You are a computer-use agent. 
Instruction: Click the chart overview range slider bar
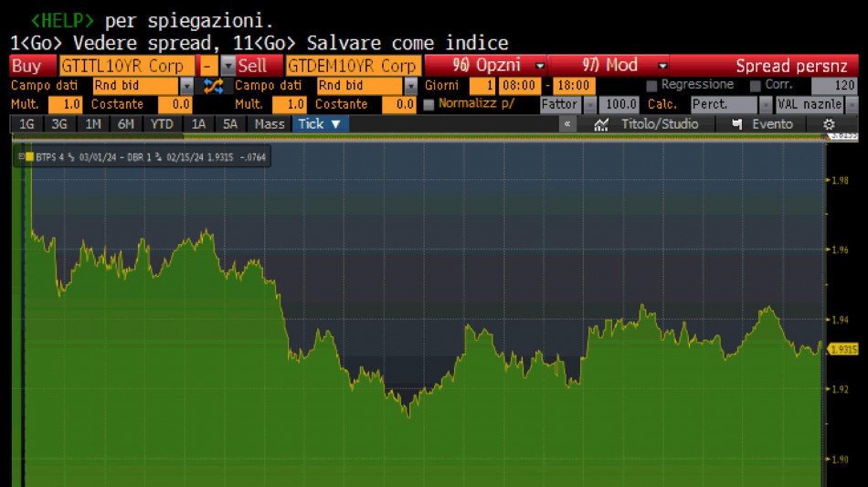pos(419,137)
